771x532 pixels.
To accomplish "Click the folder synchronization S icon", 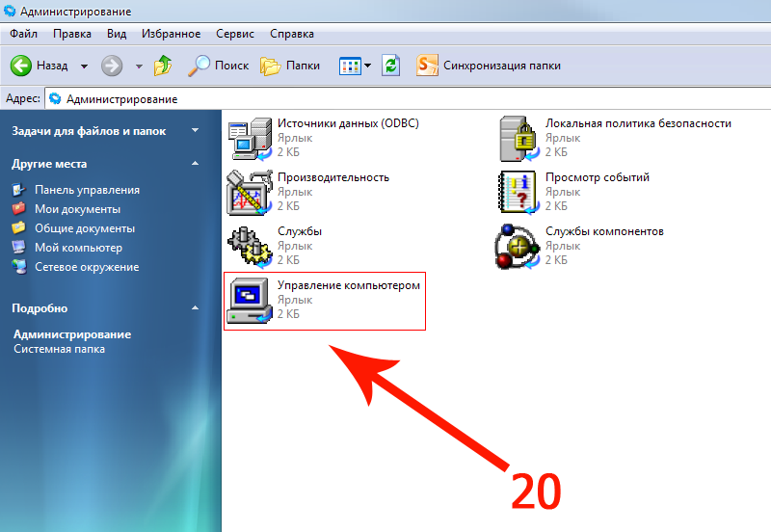I will 427,66.
